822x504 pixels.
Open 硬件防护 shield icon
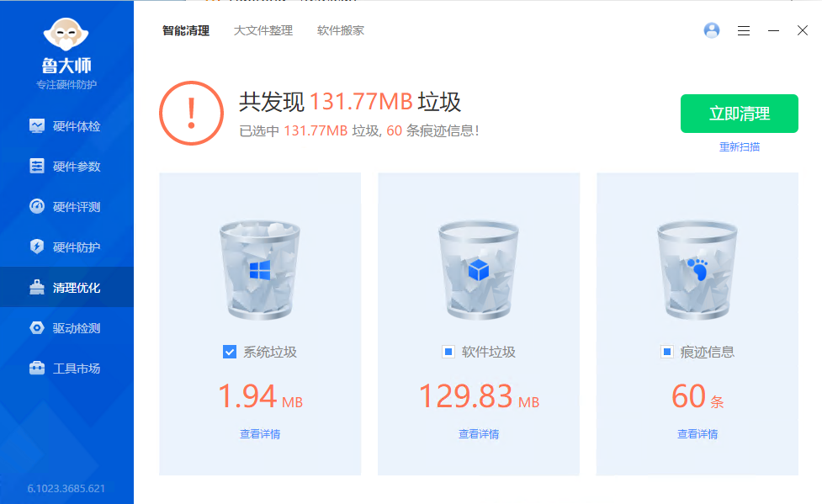click(37, 247)
